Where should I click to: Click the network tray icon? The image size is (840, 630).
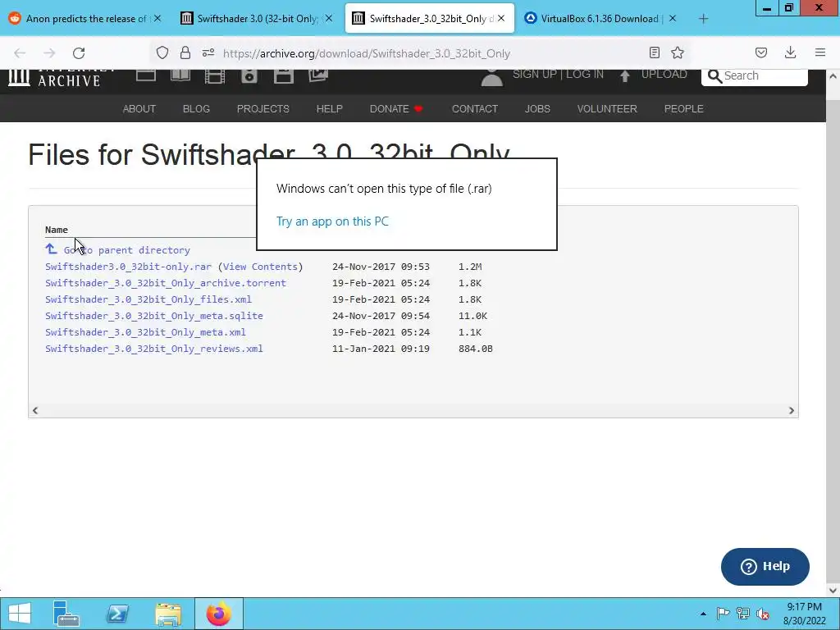743,614
